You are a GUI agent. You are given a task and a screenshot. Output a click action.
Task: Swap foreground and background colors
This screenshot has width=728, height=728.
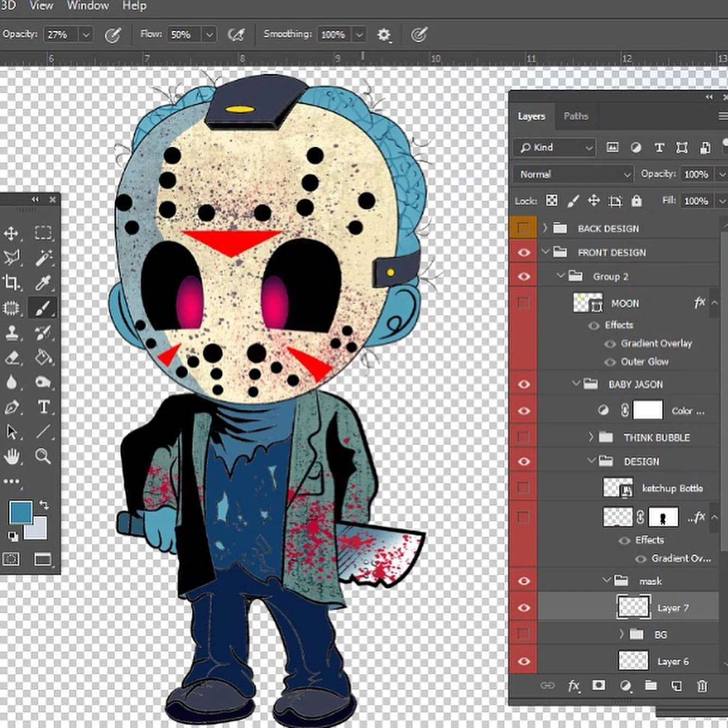click(44, 505)
